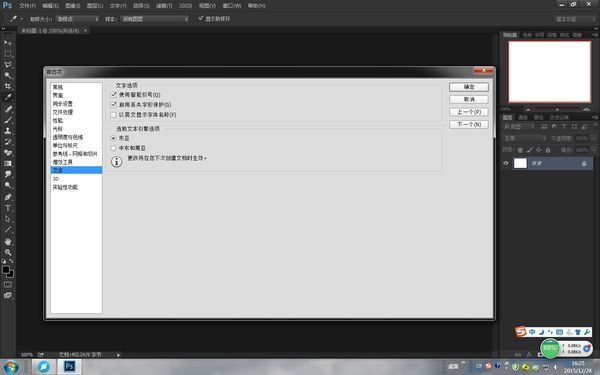The image size is (600, 375).
Task: Select the Gradient tool
Action: coord(8,163)
